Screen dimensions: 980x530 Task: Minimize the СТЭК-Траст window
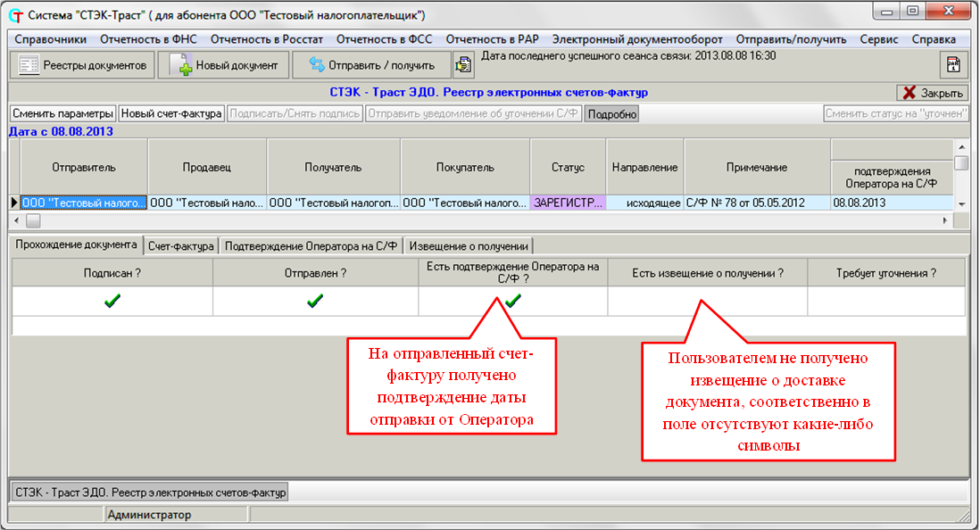pos(886,12)
